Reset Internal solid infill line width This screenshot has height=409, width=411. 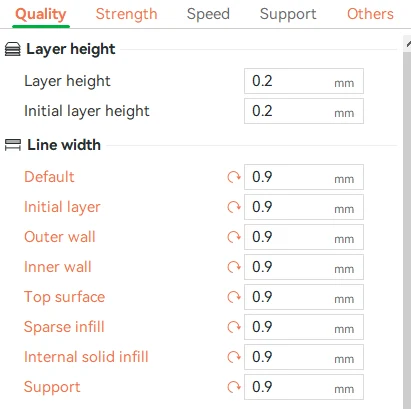(234, 357)
